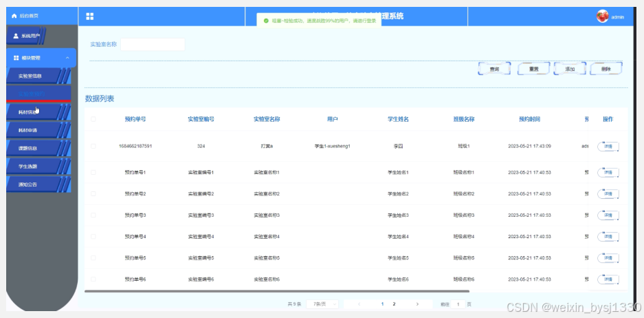The width and height of the screenshot is (644, 318).
Task: Click the green success check icon in toast
Action: click(x=266, y=21)
